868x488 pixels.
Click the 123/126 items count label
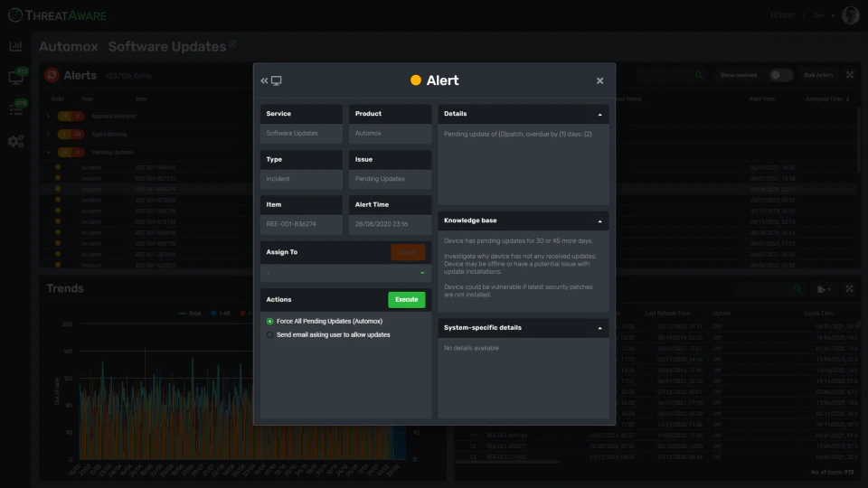pos(128,76)
